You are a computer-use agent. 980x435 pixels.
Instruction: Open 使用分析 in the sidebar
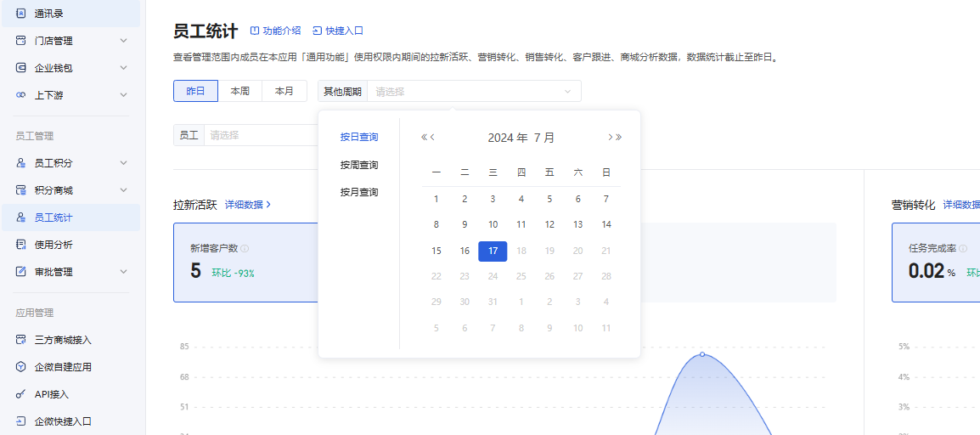70,245
